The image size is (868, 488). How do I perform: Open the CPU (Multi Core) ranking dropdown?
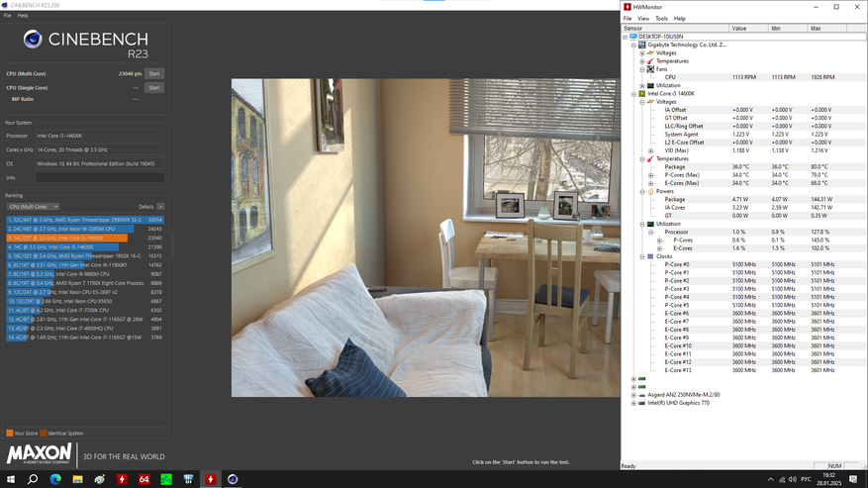coord(34,207)
